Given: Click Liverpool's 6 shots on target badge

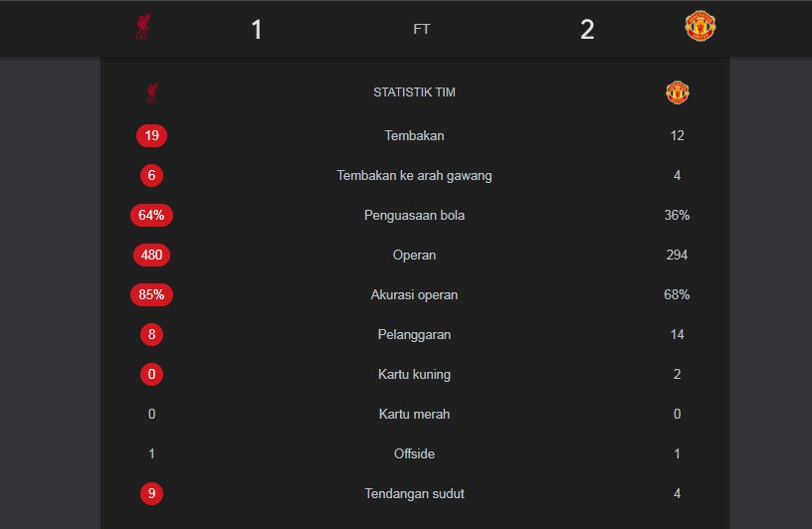Looking at the screenshot, I should tap(152, 175).
